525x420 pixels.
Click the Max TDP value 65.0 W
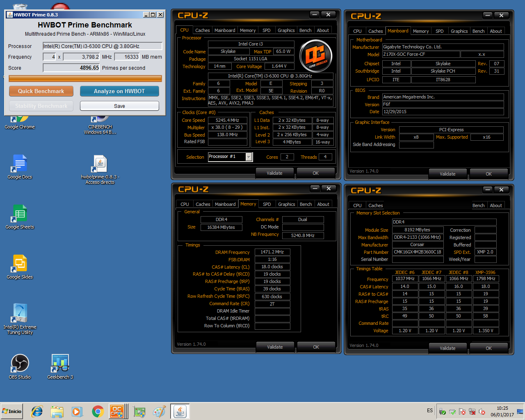[x=283, y=51]
